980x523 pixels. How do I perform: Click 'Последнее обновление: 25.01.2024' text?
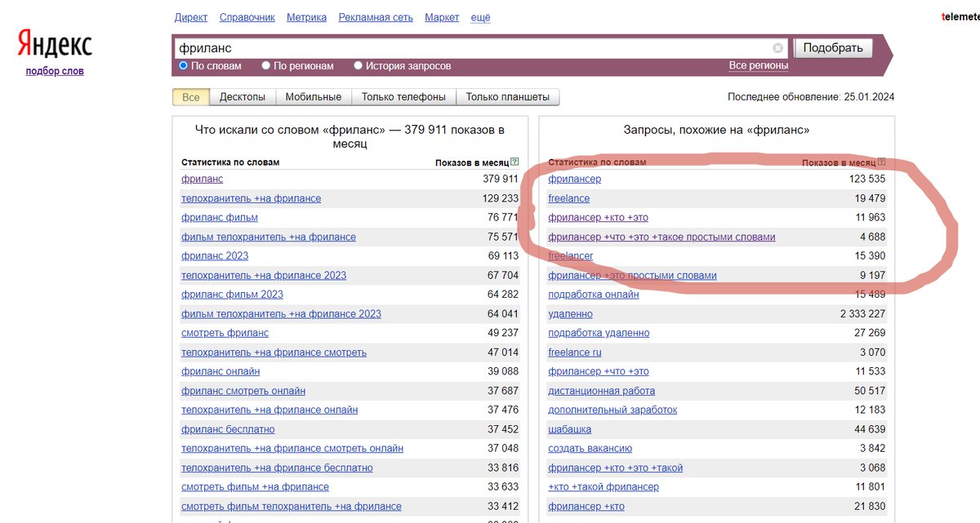[811, 97]
